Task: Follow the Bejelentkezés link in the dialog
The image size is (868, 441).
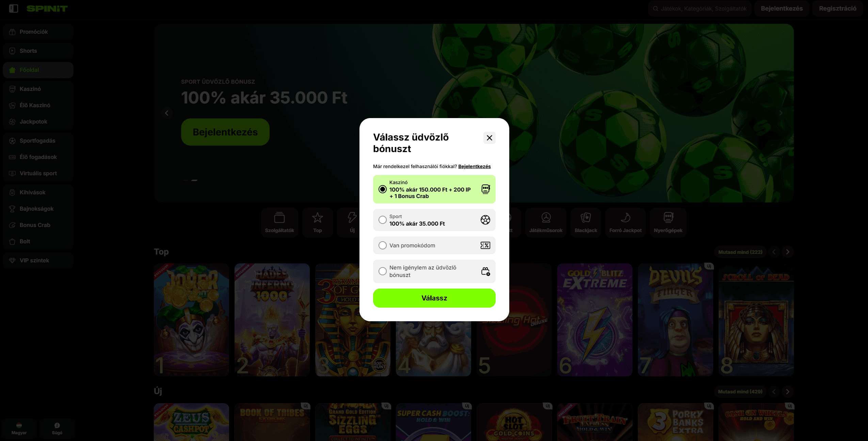Action: click(474, 166)
